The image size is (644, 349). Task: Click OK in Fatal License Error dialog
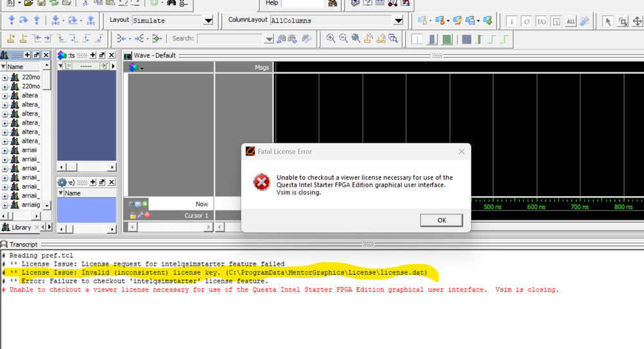(x=442, y=221)
